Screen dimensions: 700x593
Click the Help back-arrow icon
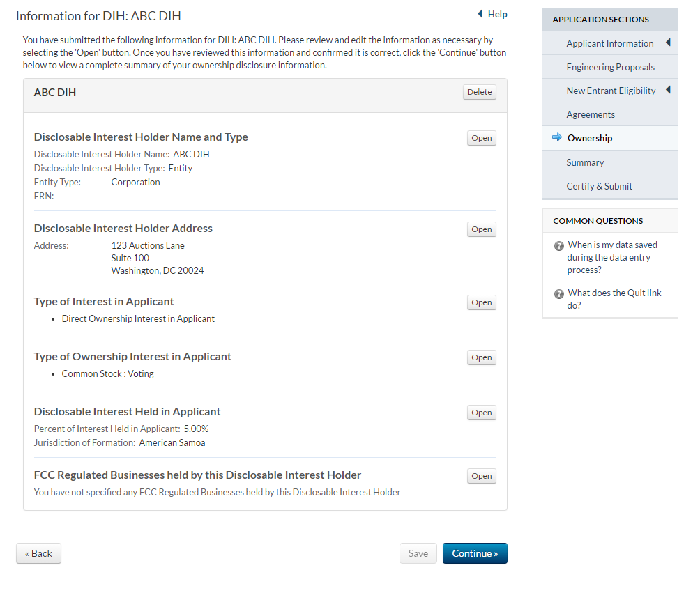(480, 14)
